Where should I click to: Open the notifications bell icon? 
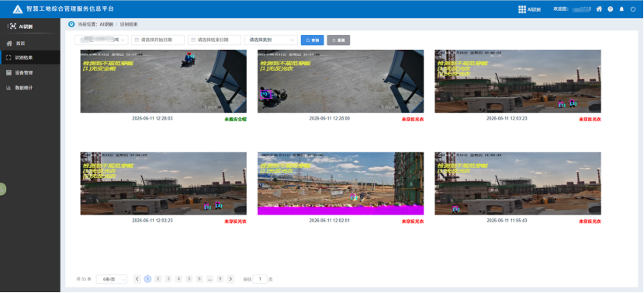[x=621, y=9]
